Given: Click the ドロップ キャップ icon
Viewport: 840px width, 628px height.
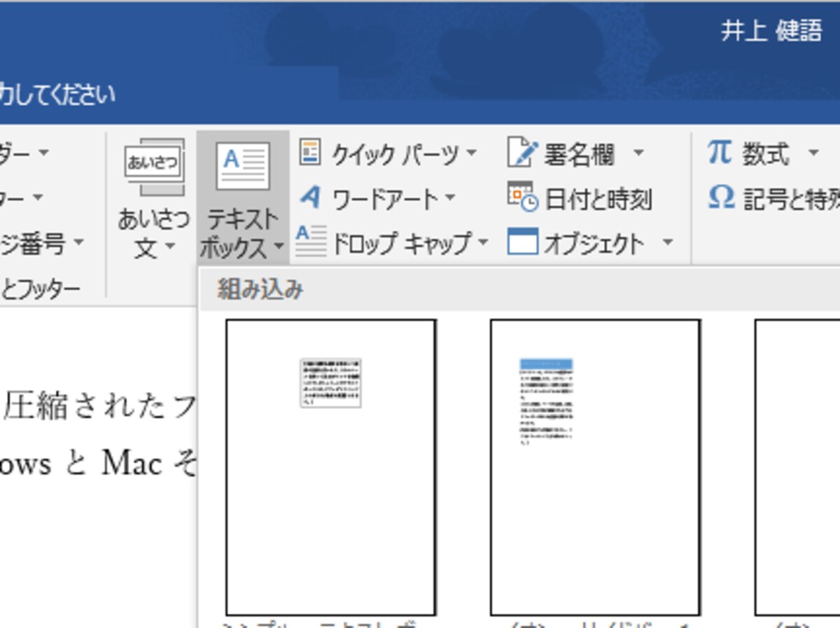Looking at the screenshot, I should [310, 242].
